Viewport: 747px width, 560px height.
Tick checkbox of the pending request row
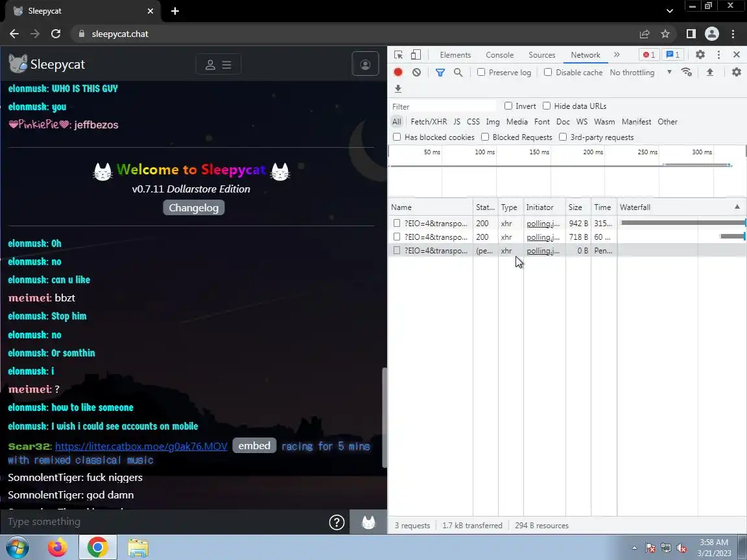[397, 250]
